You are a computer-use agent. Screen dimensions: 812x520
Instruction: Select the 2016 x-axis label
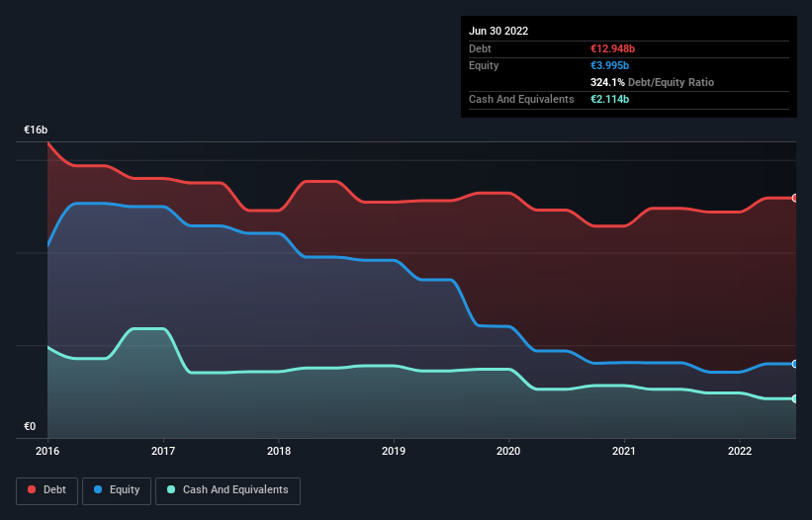click(x=47, y=451)
